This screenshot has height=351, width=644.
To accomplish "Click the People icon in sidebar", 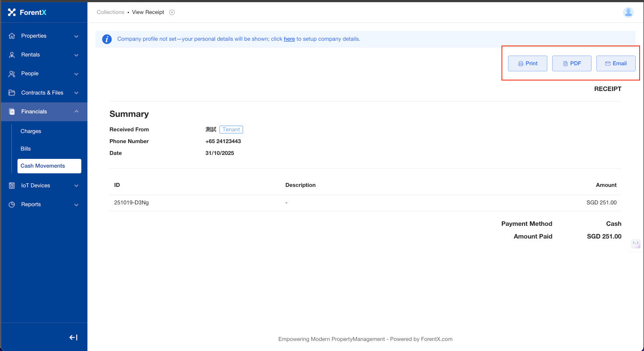I will pyautogui.click(x=12, y=74).
